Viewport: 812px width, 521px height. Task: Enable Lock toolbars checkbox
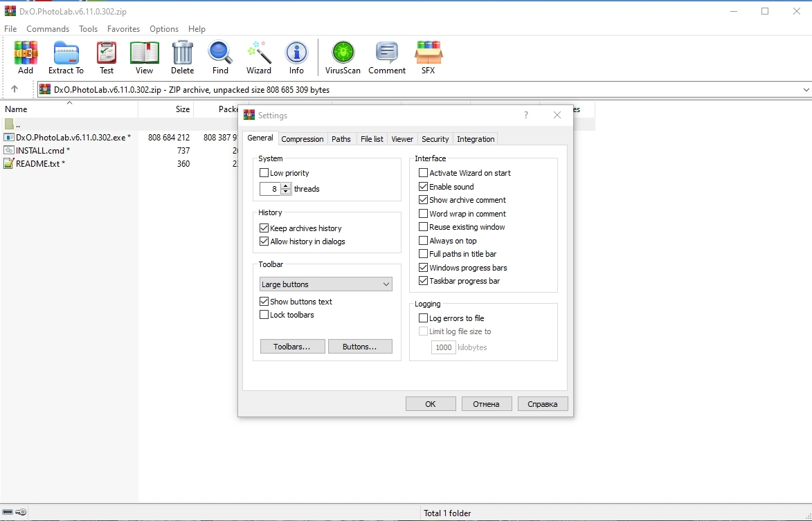tap(264, 315)
